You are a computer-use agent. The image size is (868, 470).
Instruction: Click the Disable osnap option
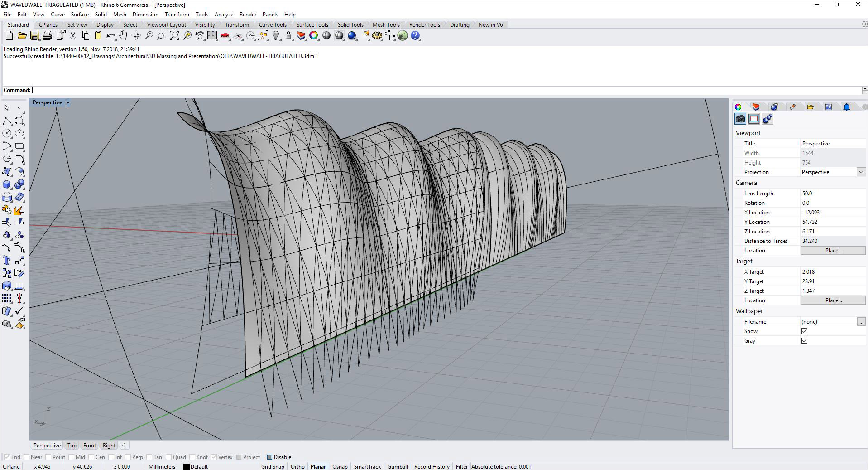(x=279, y=457)
